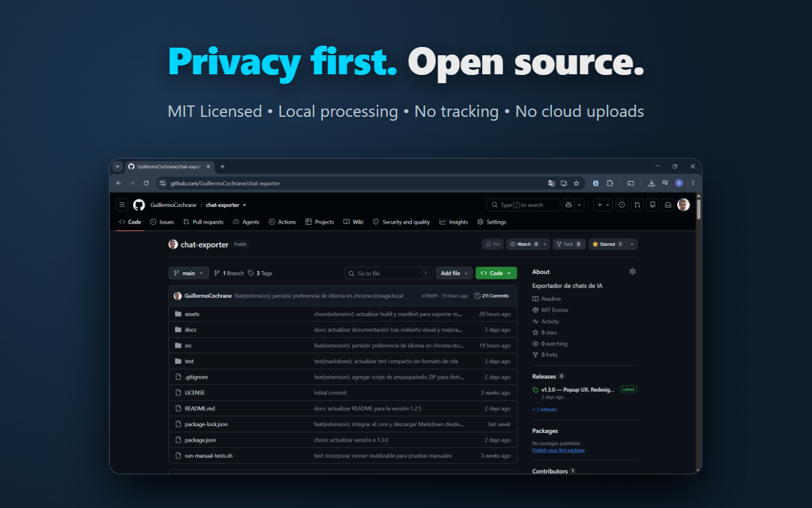Viewport: 812px width, 508px height.
Task: Click the GitHub Octocat logo
Action: [x=139, y=204]
